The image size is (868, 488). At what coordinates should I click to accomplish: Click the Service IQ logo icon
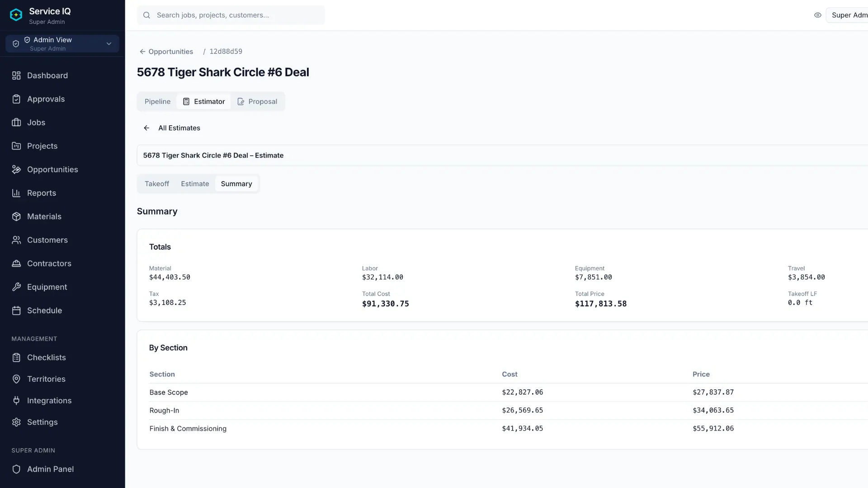16,15
